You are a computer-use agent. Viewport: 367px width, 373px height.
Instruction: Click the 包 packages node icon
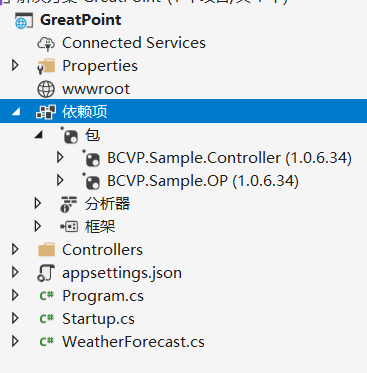point(69,135)
